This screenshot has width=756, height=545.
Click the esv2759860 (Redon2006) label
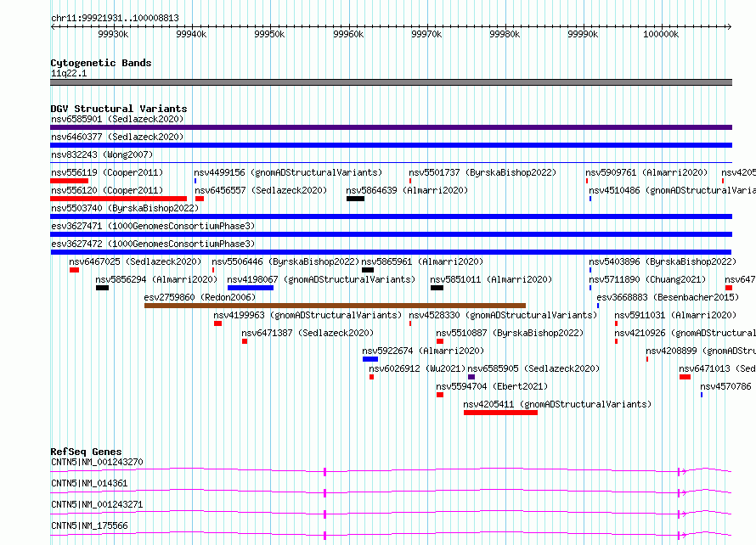pyautogui.click(x=200, y=297)
